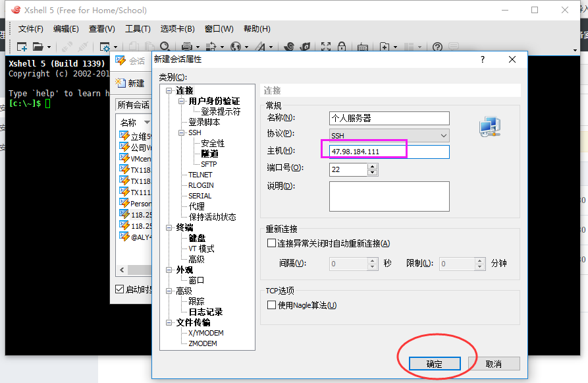The height and width of the screenshot is (383, 588).
Task: Click the 名称 column header in sessions list
Action: pos(128,123)
